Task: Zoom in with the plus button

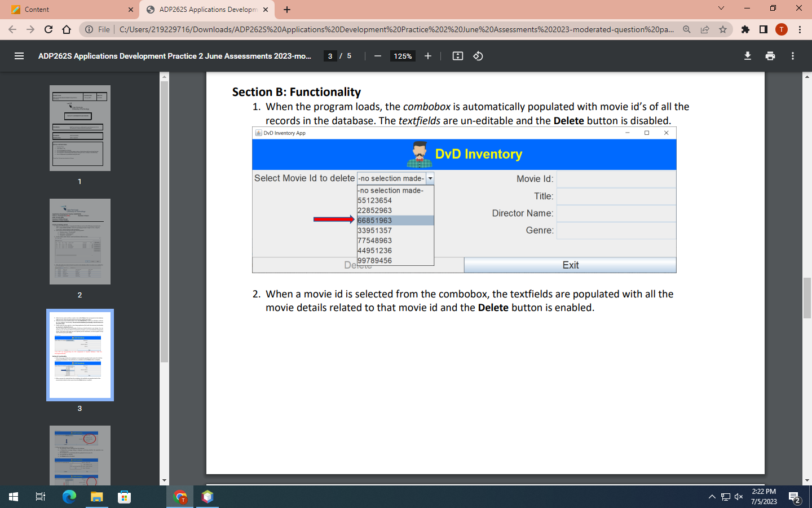Action: [x=428, y=56]
